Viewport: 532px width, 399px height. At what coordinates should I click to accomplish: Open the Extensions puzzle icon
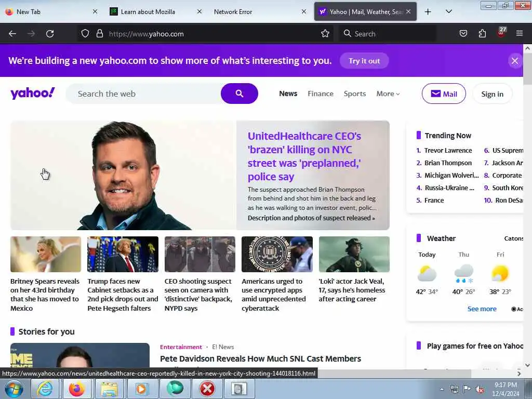click(x=482, y=34)
